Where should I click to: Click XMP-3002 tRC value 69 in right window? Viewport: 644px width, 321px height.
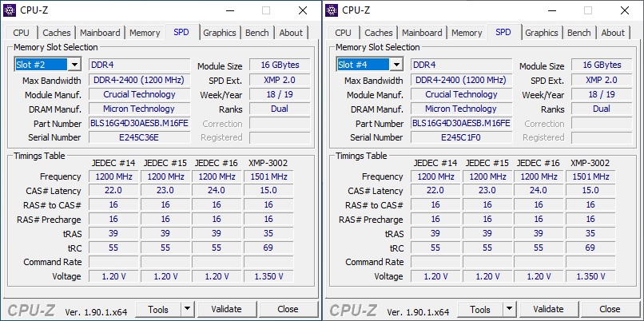point(590,248)
